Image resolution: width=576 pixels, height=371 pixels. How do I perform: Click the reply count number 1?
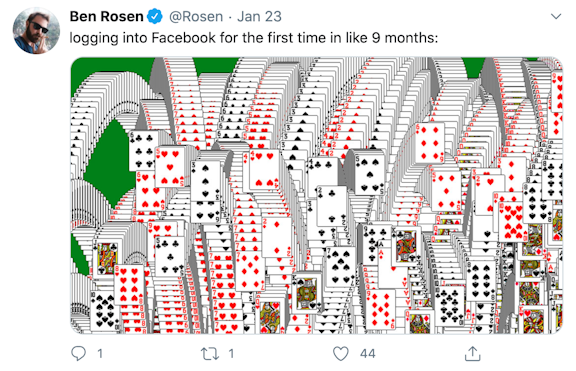tap(100, 354)
